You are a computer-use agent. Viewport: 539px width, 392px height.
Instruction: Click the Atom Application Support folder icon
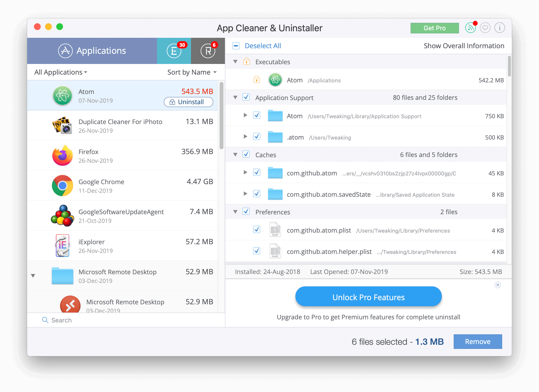pyautogui.click(x=275, y=116)
